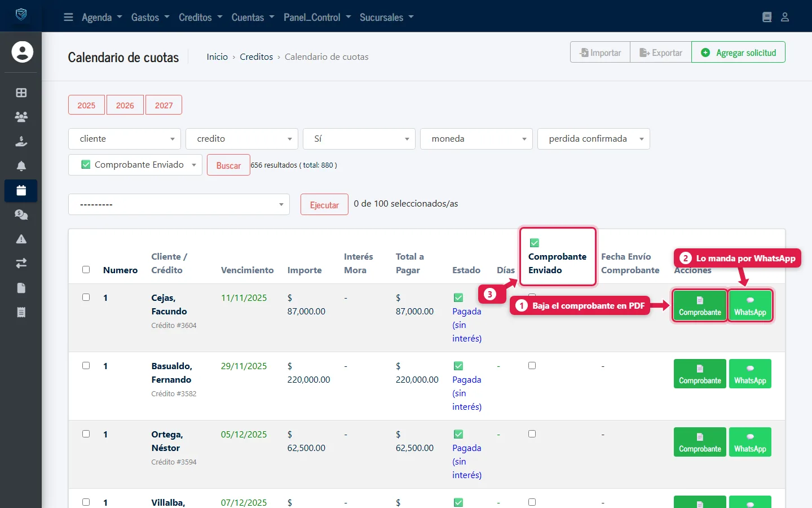
Task: Check Comprobante Enviado box for Basualdo row
Action: tap(532, 365)
